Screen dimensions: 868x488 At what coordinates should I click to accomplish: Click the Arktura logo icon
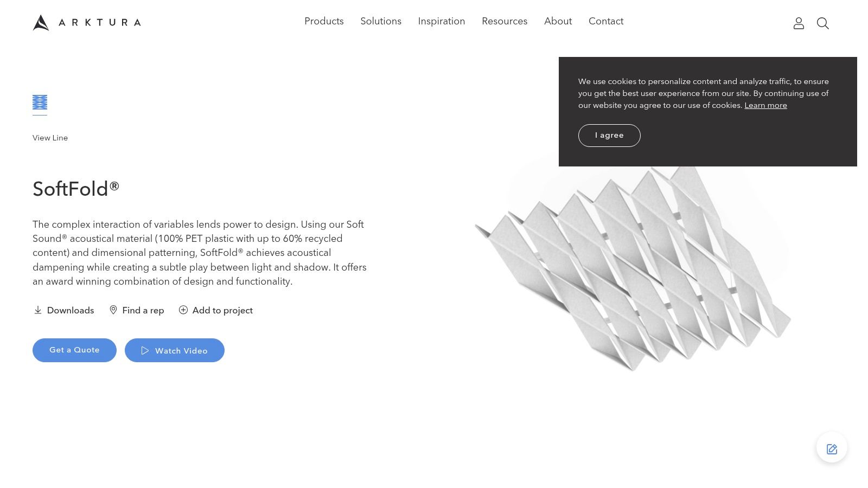[41, 23]
